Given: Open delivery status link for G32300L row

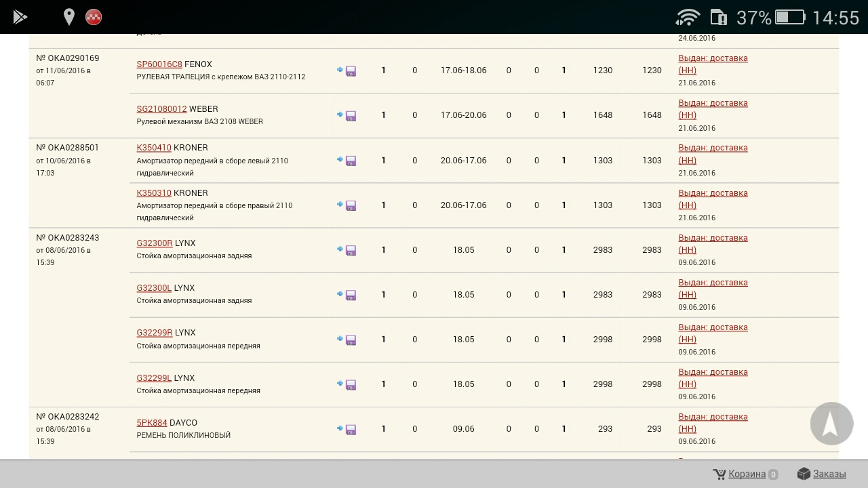Looking at the screenshot, I should pyautogui.click(x=713, y=288).
